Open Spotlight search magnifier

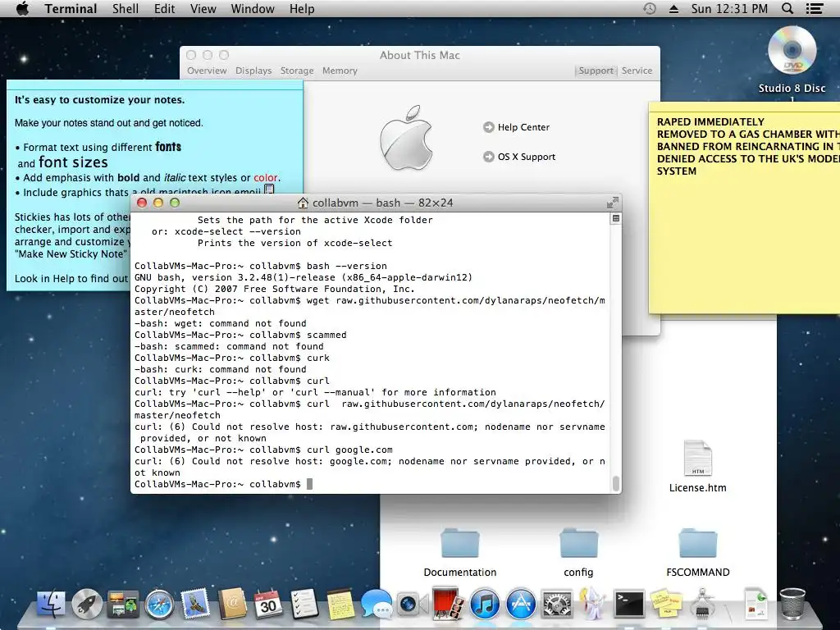pyautogui.click(x=787, y=8)
